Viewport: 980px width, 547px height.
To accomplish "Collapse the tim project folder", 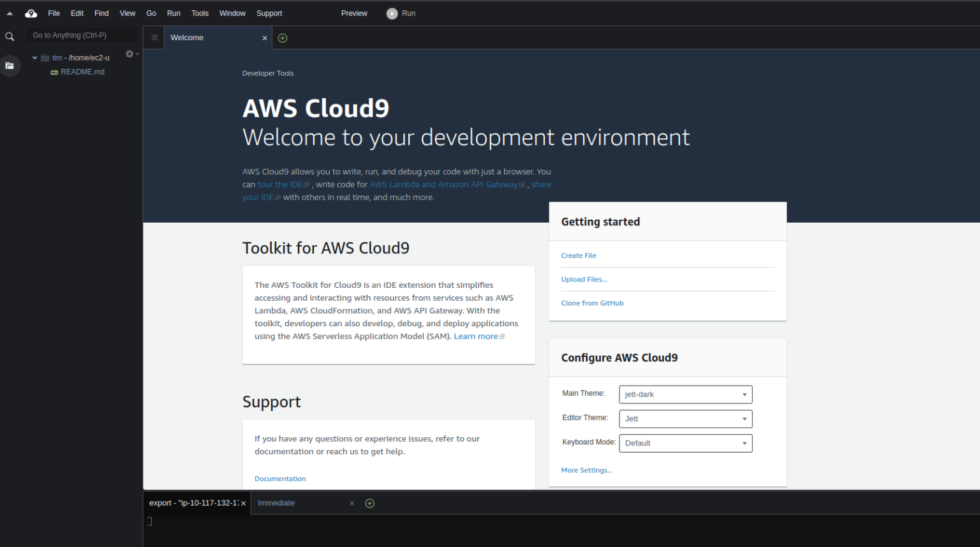I will (34, 58).
